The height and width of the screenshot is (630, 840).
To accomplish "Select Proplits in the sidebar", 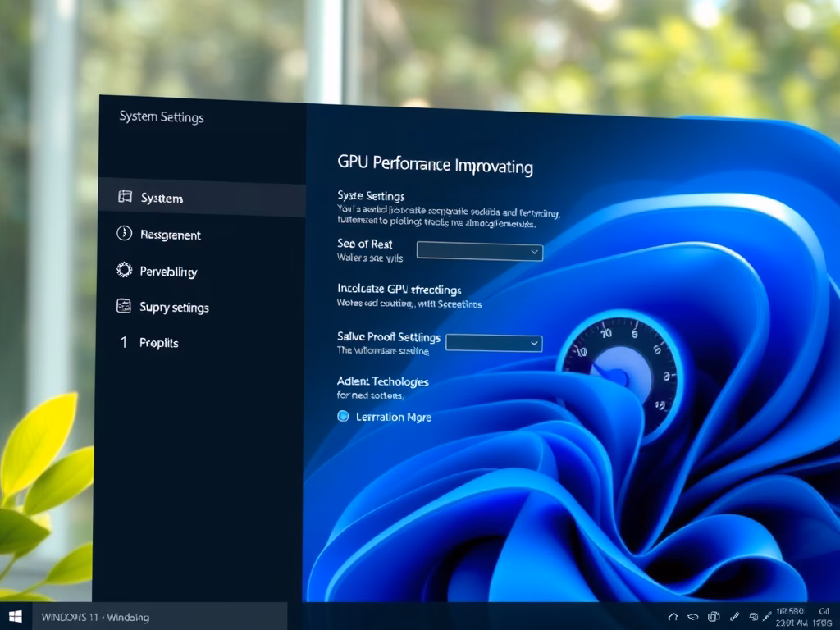I will pyautogui.click(x=158, y=343).
